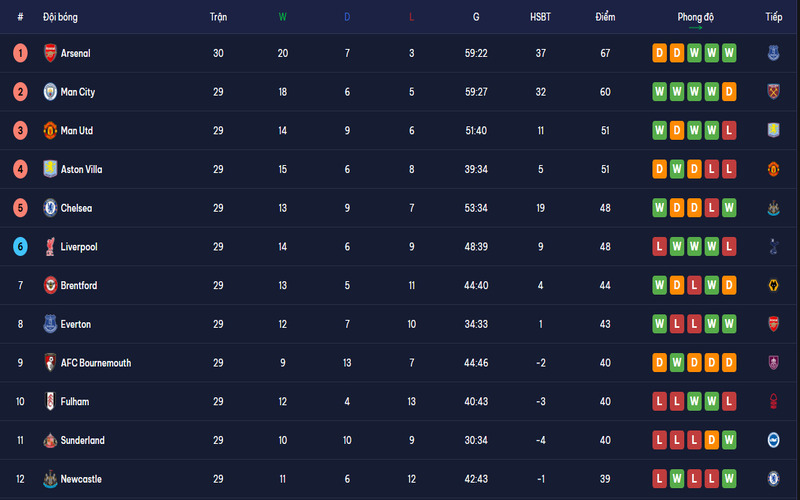Click the blue rank 6 position badge
This screenshot has height=500, width=800.
20,247
